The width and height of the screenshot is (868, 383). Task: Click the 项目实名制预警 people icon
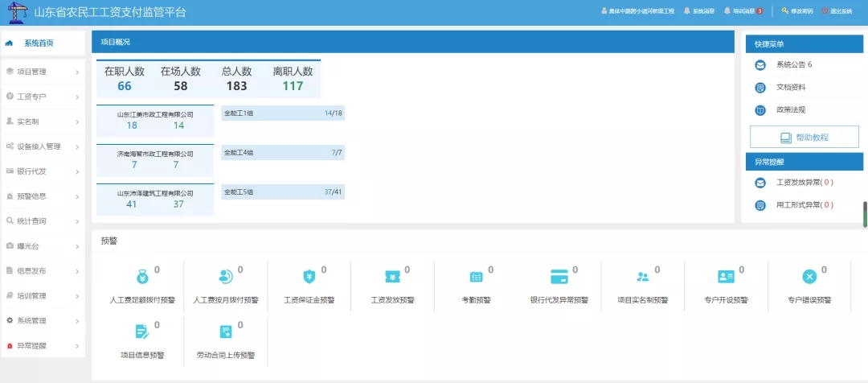[643, 277]
